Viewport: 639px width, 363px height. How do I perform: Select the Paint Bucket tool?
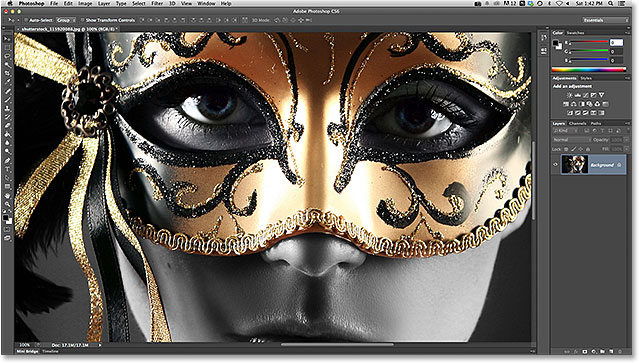coord(7,134)
